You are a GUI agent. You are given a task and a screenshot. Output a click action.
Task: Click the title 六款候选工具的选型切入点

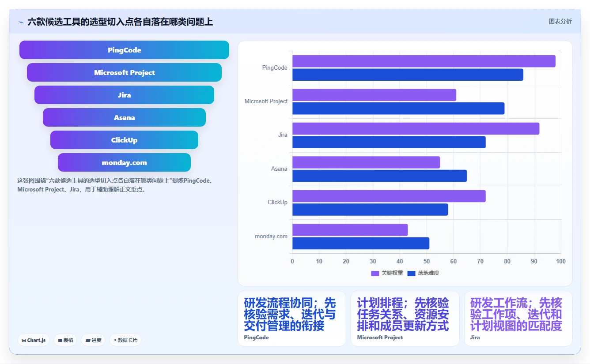click(x=120, y=22)
